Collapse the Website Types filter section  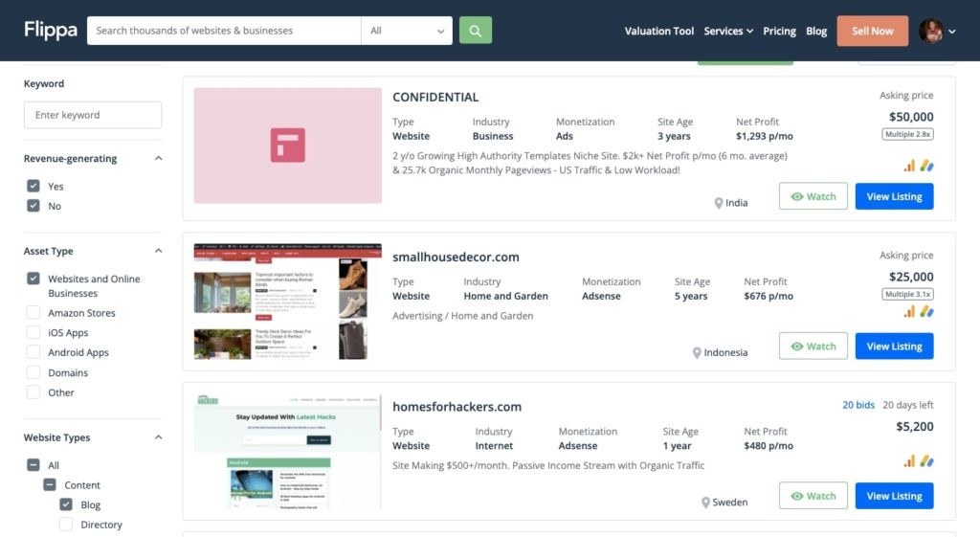click(x=158, y=437)
